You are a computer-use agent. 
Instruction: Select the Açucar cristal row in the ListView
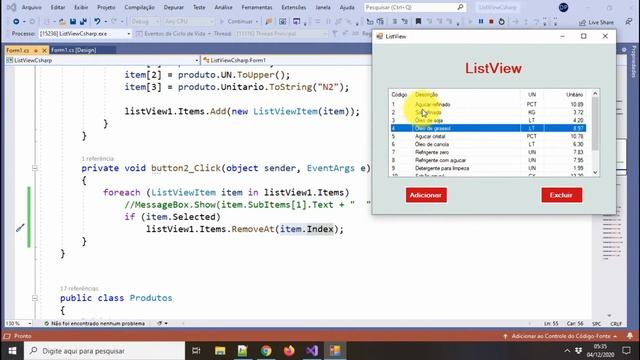[x=488, y=136]
